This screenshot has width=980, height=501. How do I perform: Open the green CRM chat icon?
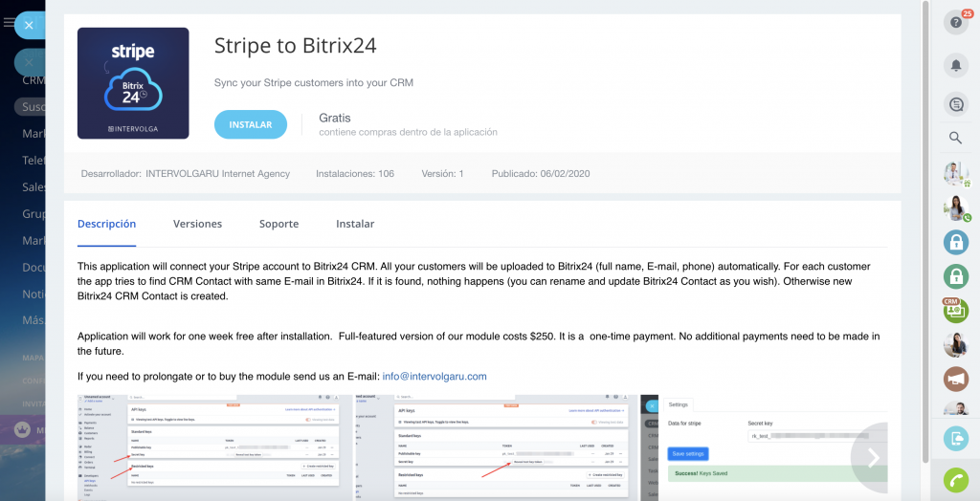956,311
